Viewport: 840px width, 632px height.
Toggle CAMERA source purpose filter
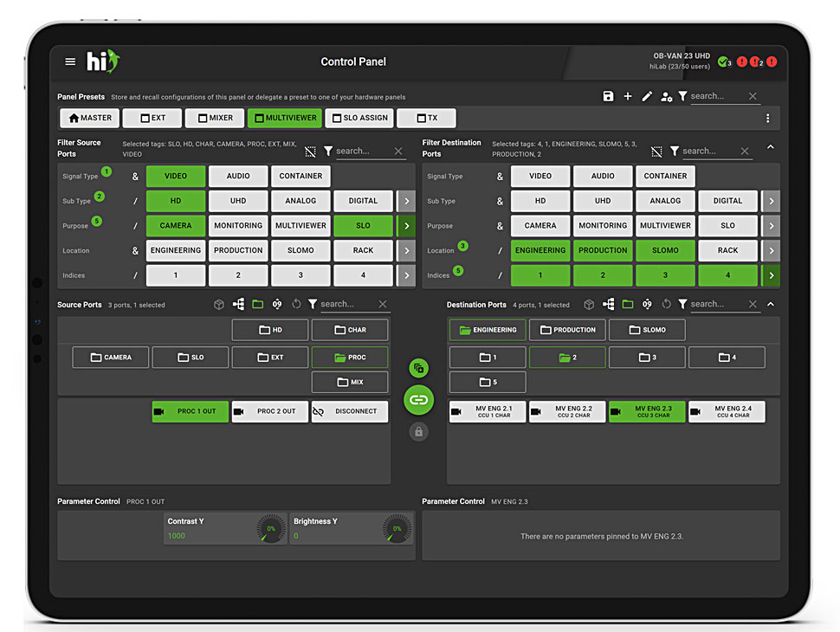(176, 225)
